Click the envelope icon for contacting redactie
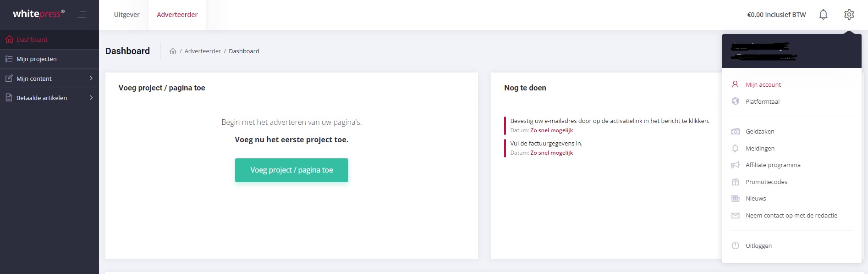This screenshot has height=274, width=868. click(x=735, y=215)
